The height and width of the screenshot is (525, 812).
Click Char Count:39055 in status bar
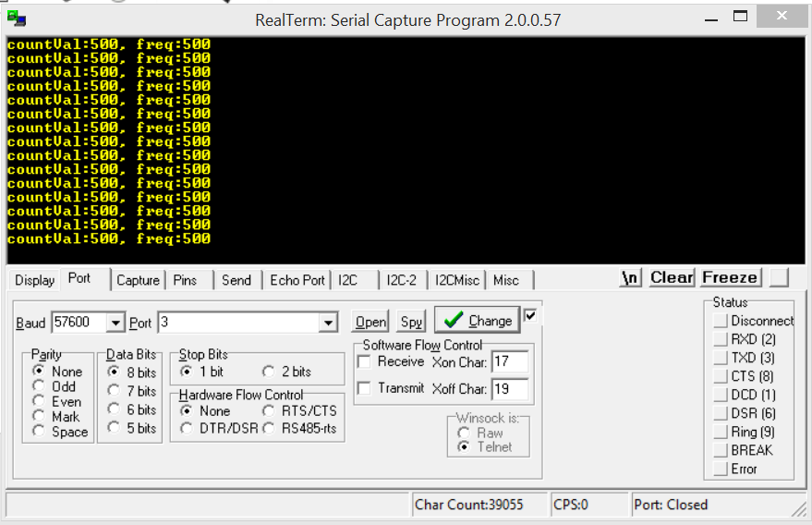pos(469,505)
